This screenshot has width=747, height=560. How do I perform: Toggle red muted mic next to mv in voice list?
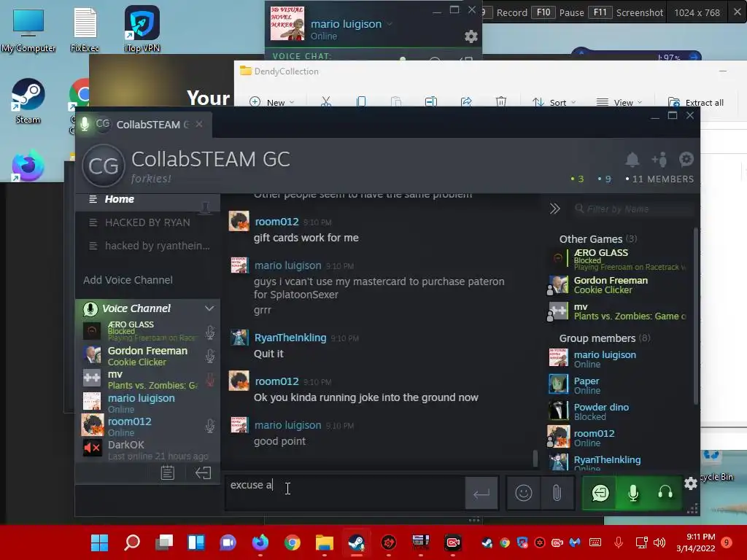[209, 379]
